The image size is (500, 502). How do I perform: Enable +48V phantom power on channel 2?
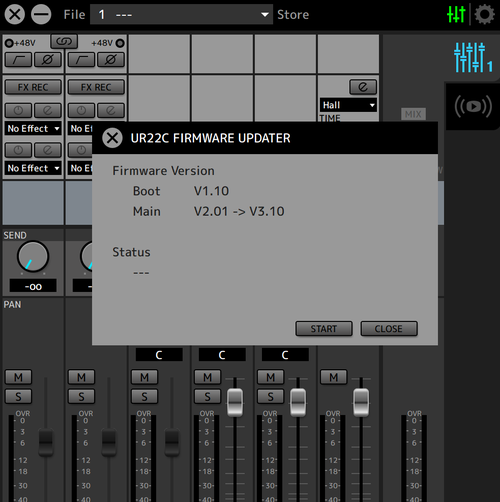120,43
